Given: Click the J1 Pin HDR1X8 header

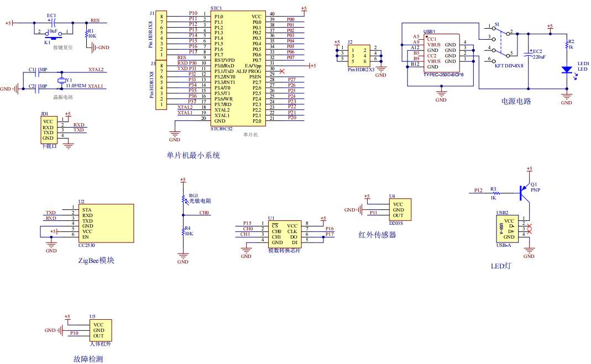Looking at the screenshot, I should (161, 34).
